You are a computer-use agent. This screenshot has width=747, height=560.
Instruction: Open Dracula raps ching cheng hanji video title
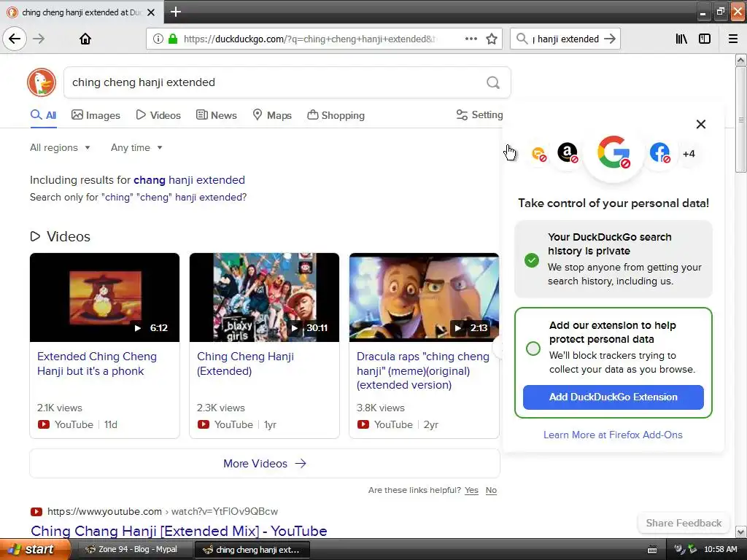click(x=423, y=370)
